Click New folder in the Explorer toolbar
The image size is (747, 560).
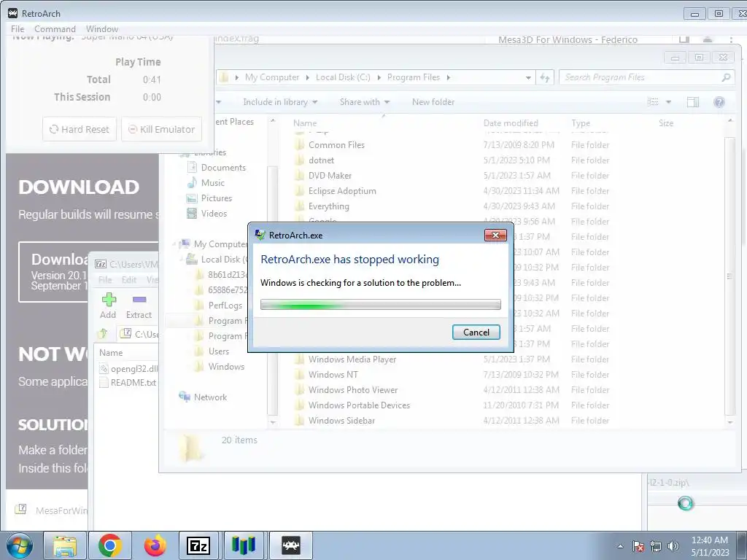click(x=433, y=102)
